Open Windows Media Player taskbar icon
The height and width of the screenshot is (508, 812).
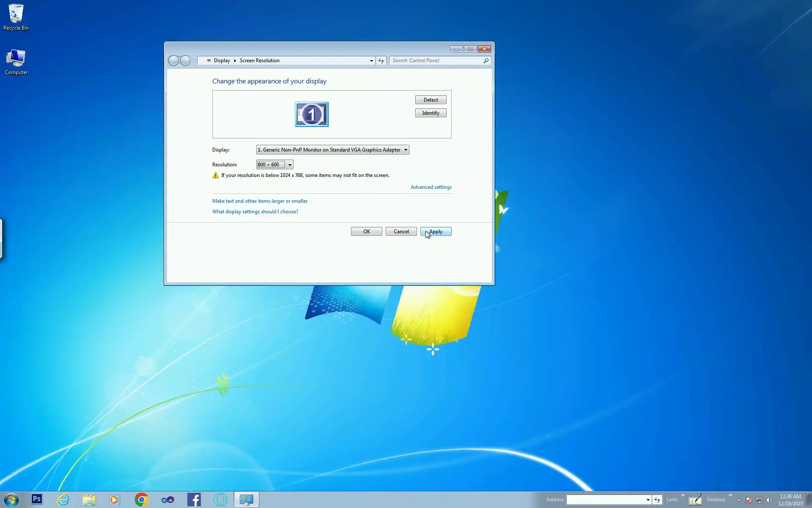[115, 500]
